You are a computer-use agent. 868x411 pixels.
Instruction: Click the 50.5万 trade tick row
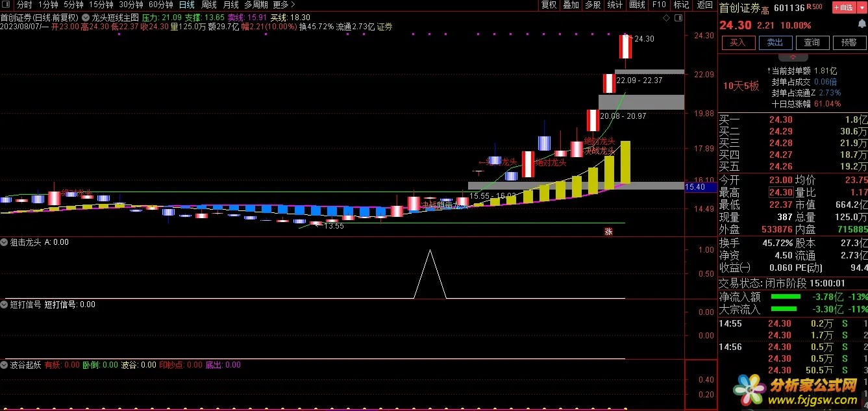tap(793, 370)
